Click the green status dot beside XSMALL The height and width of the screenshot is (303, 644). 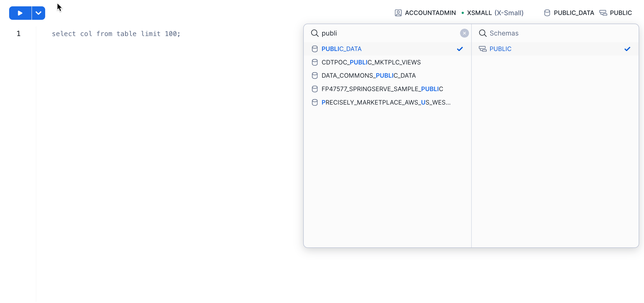pyautogui.click(x=462, y=12)
